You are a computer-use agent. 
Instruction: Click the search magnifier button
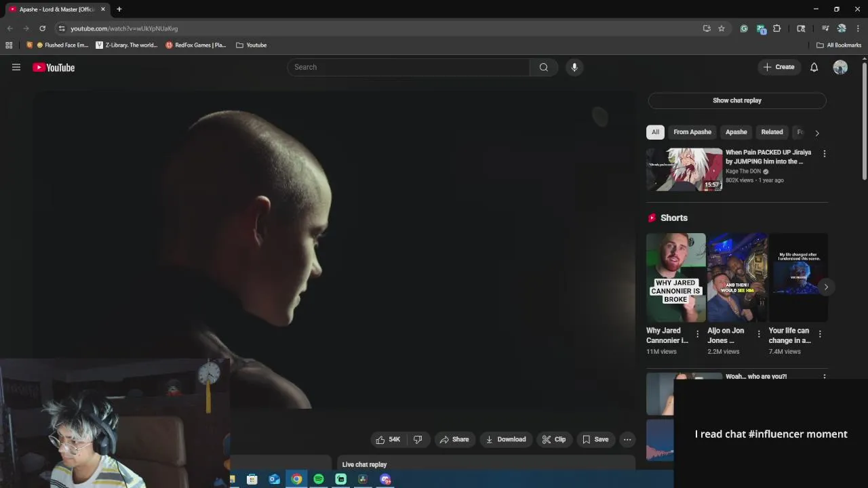(543, 67)
